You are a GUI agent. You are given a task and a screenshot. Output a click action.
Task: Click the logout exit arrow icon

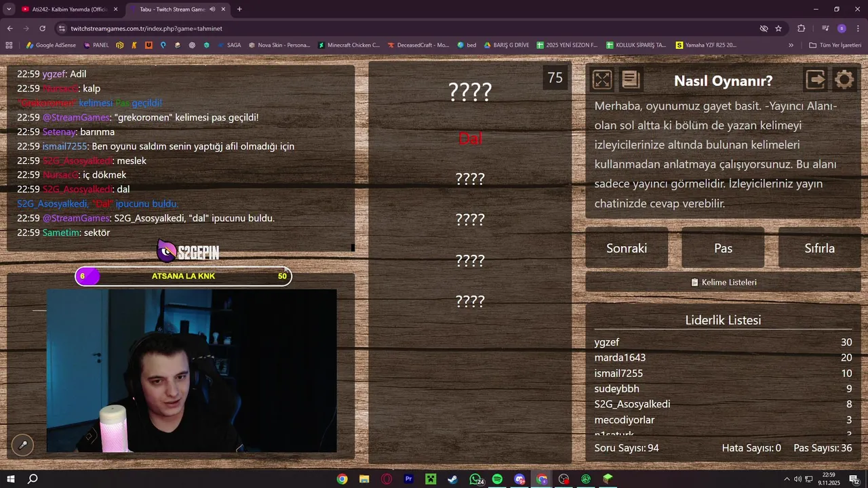point(816,80)
